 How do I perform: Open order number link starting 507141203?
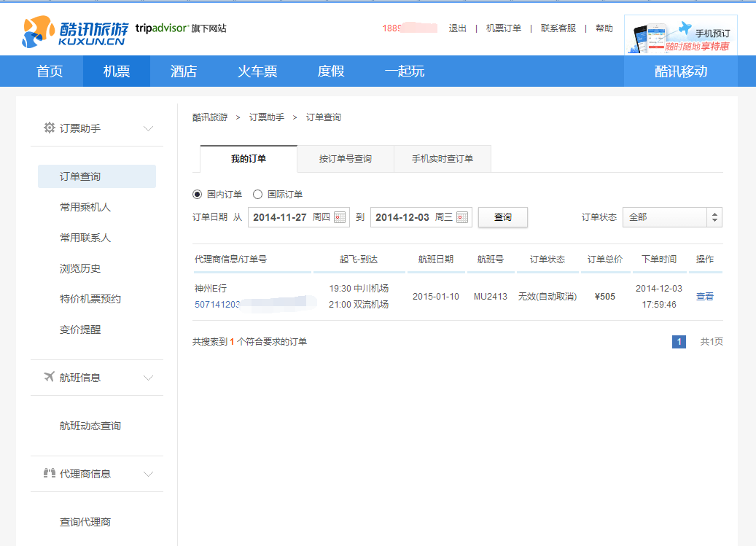[x=217, y=305]
